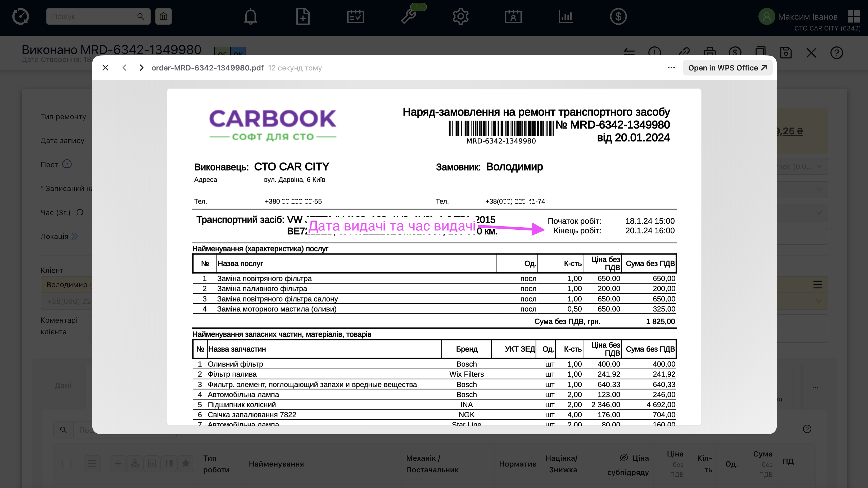Screen dimensions: 868x488
Task: Open Максим Іванов user profile menu
Action: (x=807, y=16)
